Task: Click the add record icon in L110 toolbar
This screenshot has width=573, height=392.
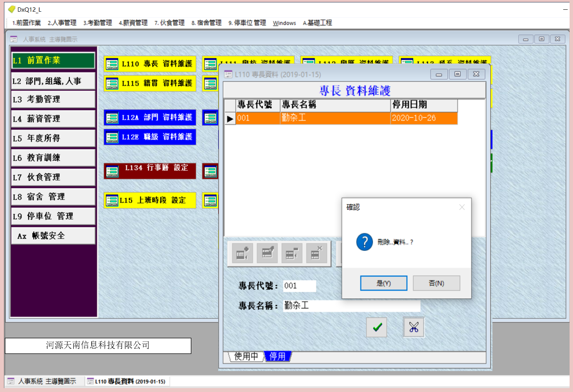Action: [x=242, y=253]
